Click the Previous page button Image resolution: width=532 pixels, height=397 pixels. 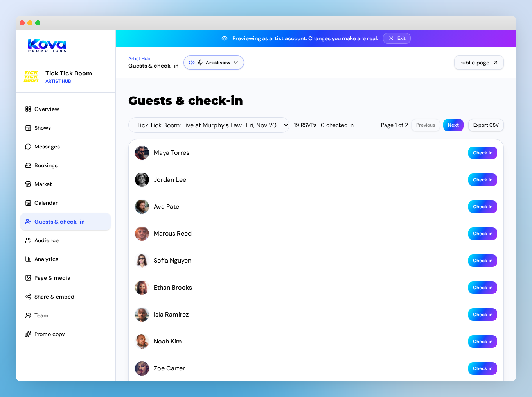[x=426, y=125]
